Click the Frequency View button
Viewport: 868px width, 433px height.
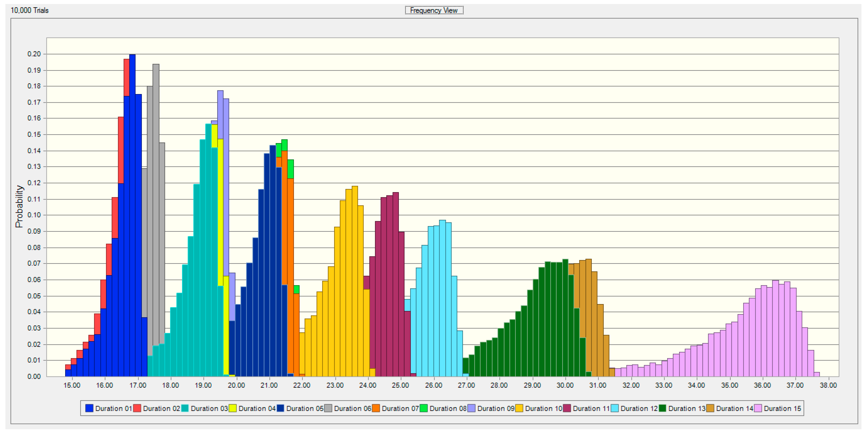pyautogui.click(x=434, y=11)
